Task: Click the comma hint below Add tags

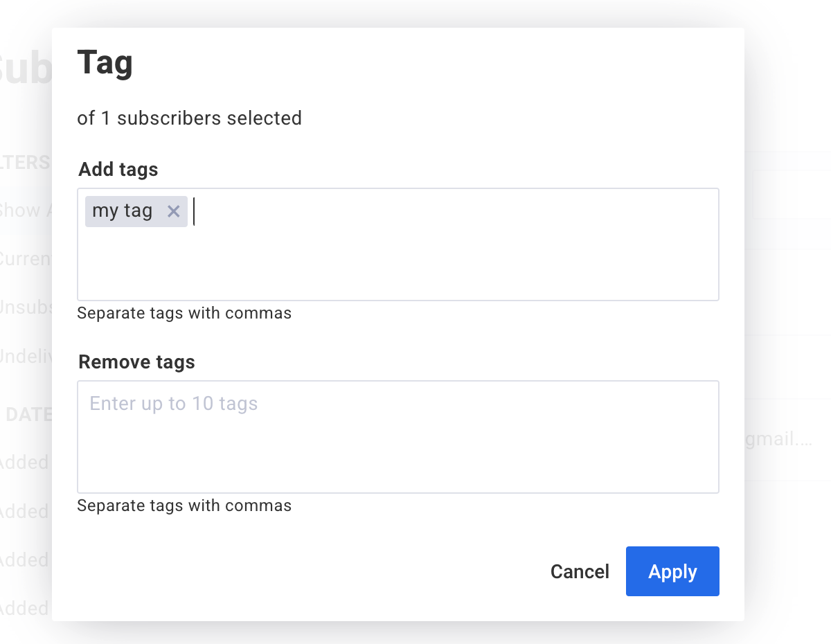Action: tap(184, 313)
